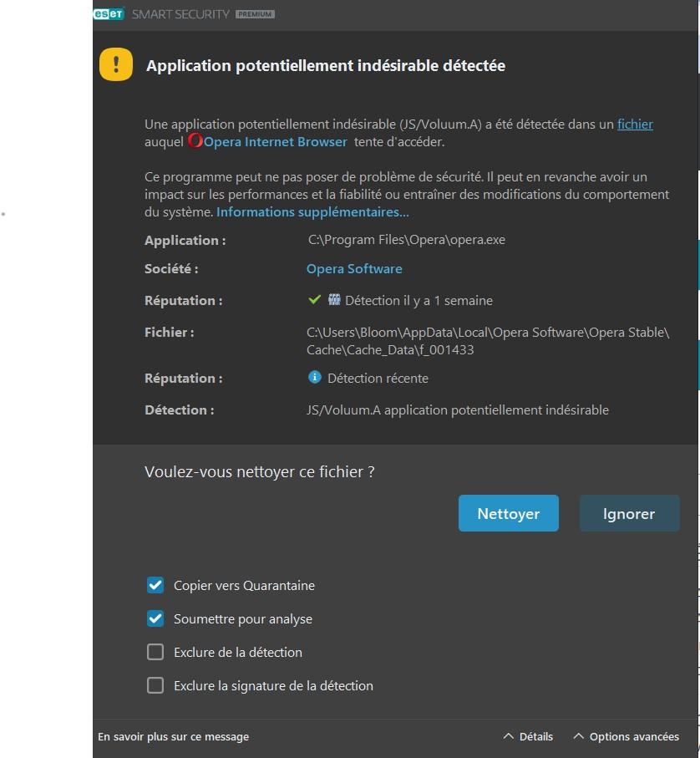700x758 pixels.
Task: Click the Opera Software company link
Action: [x=354, y=269]
